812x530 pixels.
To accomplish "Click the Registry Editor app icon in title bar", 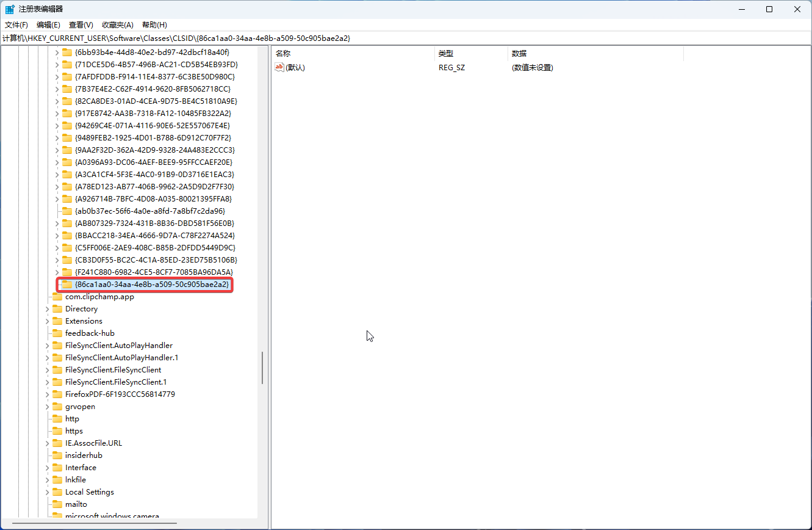I will tap(10, 9).
